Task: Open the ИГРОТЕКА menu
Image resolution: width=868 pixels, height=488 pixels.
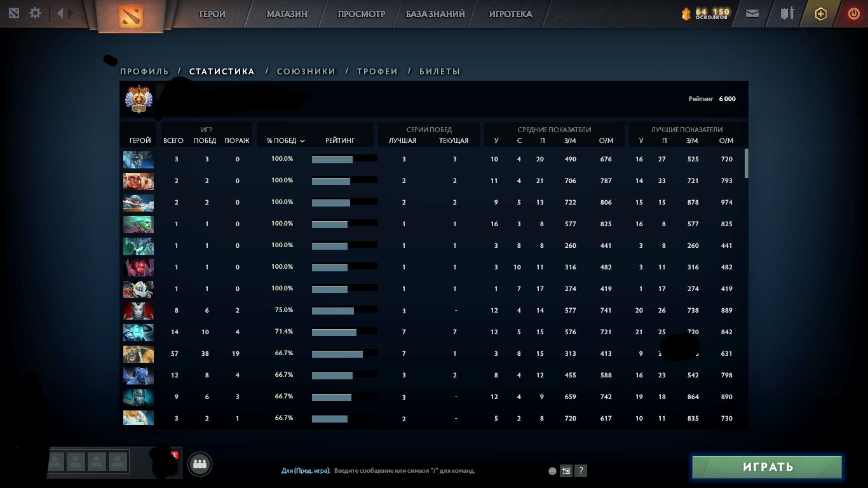Action: click(510, 14)
